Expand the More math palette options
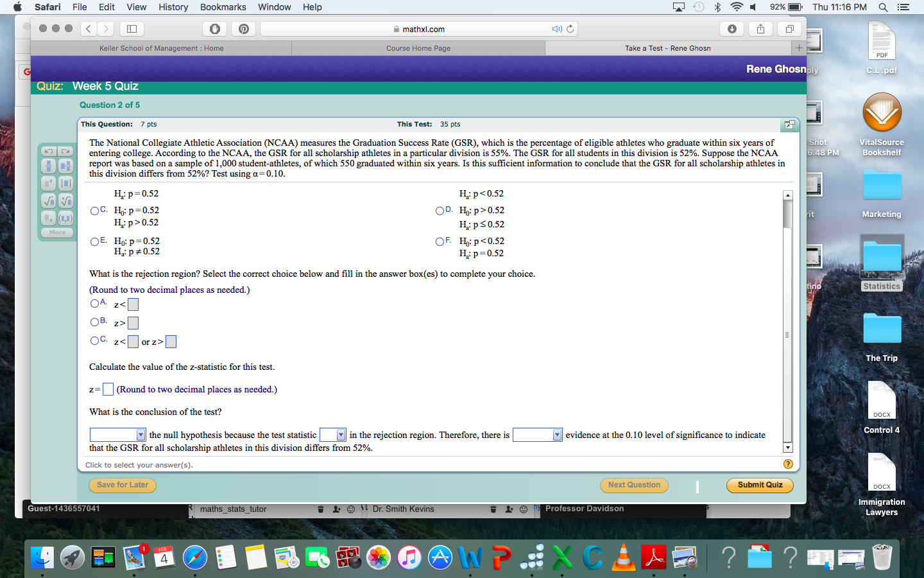 (57, 232)
